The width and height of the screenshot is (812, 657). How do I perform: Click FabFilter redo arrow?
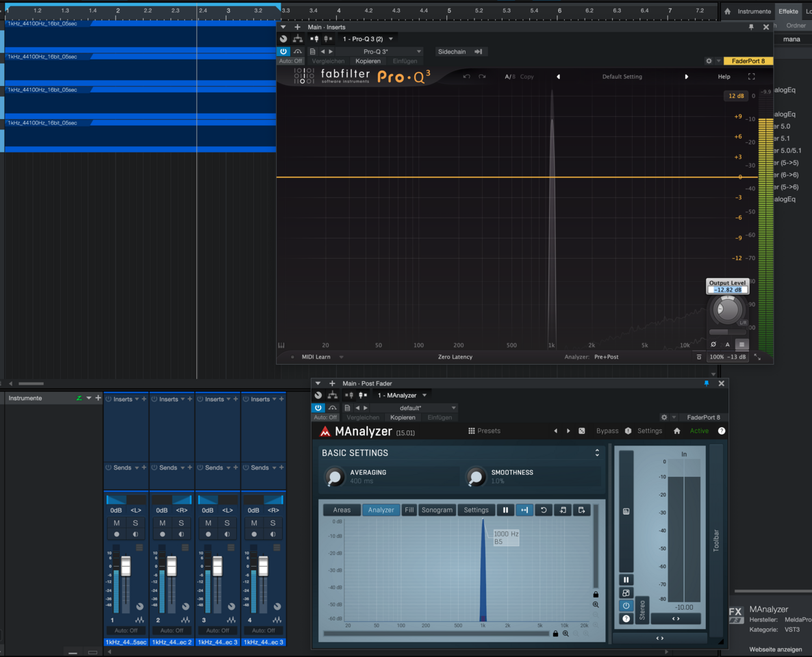pos(482,77)
